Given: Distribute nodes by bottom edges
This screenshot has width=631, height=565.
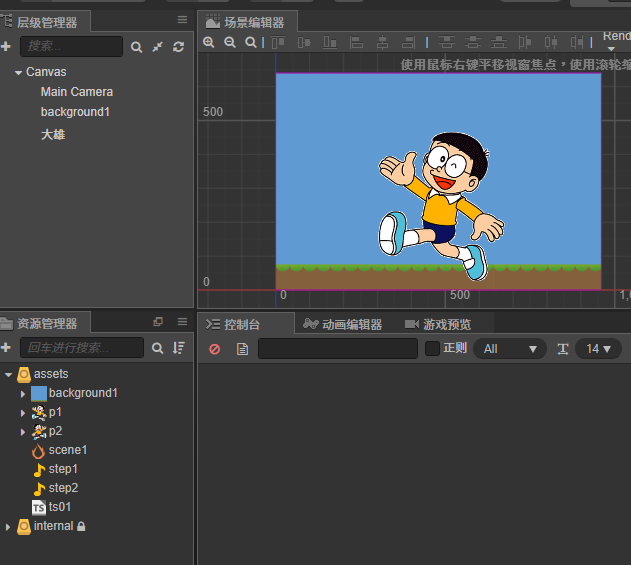Looking at the screenshot, I should pos(499,42).
